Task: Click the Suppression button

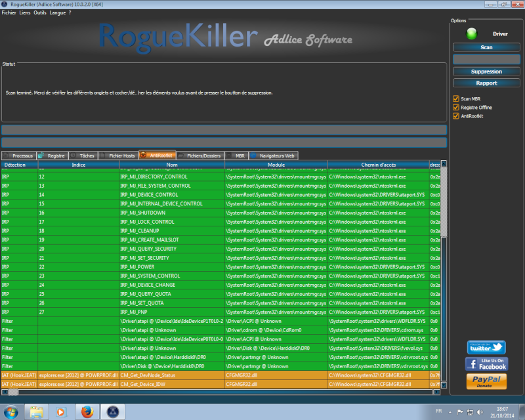Action: coord(486,72)
